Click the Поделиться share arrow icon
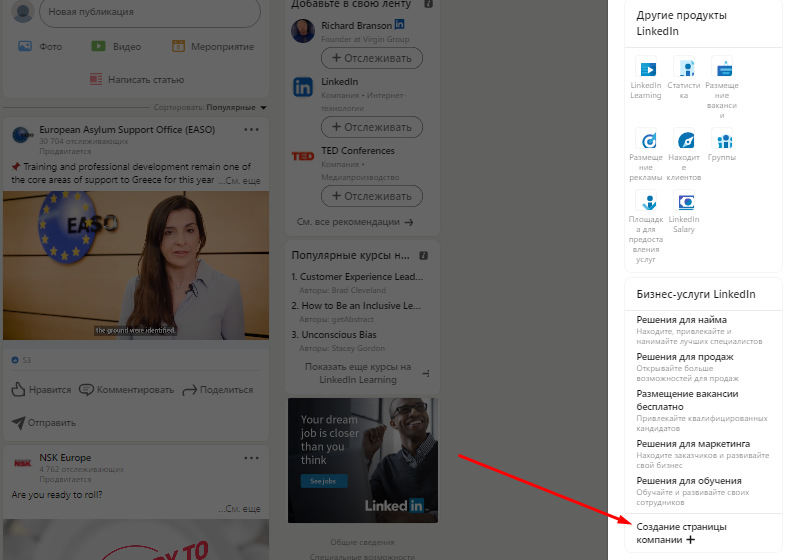 click(x=190, y=390)
